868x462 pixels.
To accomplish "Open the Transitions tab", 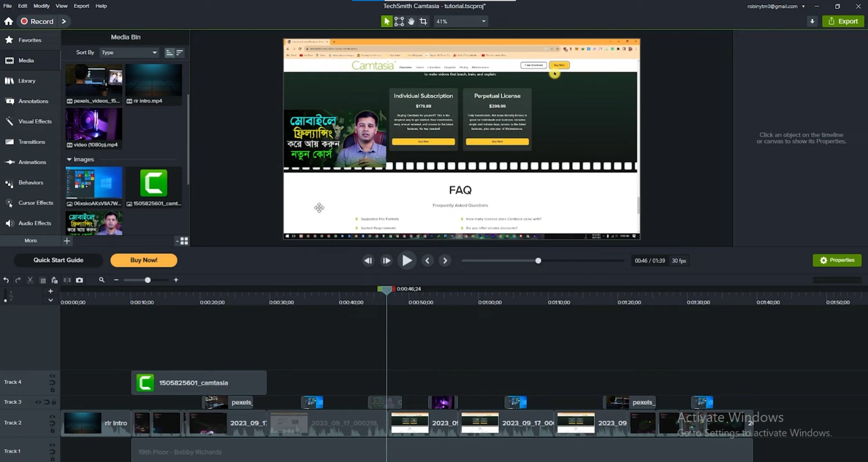I will pyautogui.click(x=30, y=142).
